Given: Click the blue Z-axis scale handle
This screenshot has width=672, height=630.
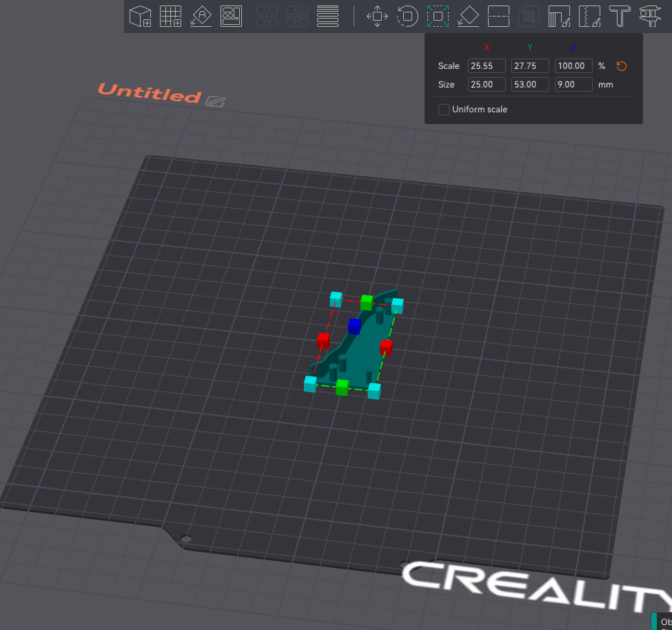Looking at the screenshot, I should (x=354, y=326).
